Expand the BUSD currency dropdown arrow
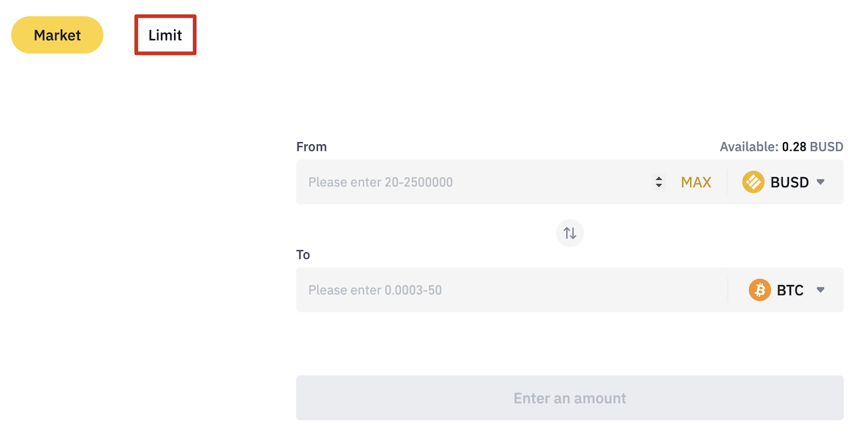Viewport: 868px width, 442px height. [x=820, y=182]
